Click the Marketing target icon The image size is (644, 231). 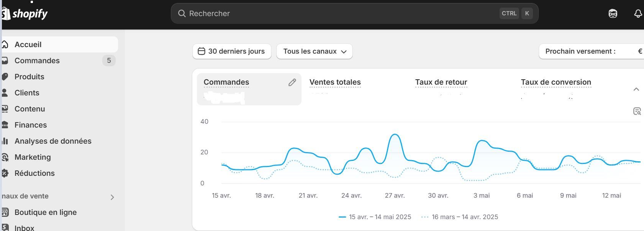pyautogui.click(x=5, y=157)
